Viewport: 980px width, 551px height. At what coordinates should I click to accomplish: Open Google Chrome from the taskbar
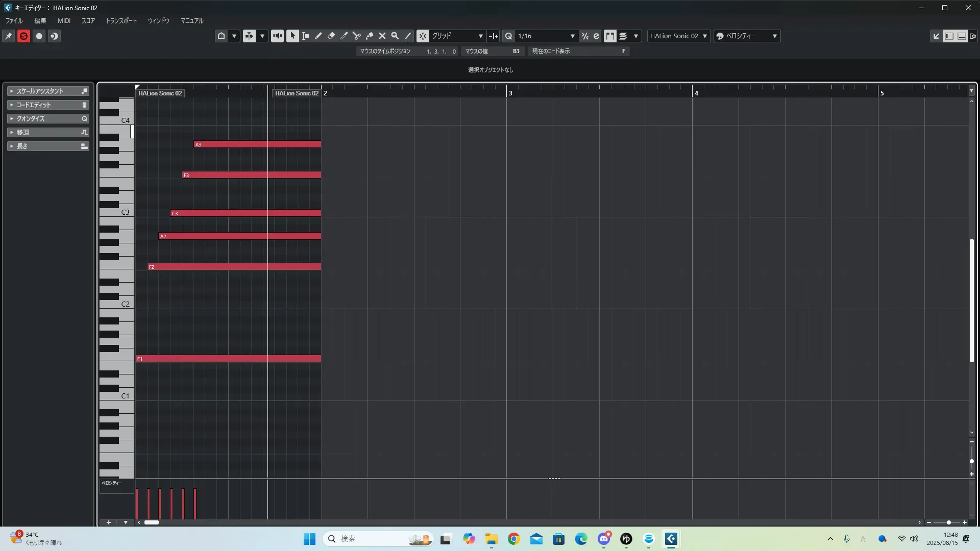513,539
